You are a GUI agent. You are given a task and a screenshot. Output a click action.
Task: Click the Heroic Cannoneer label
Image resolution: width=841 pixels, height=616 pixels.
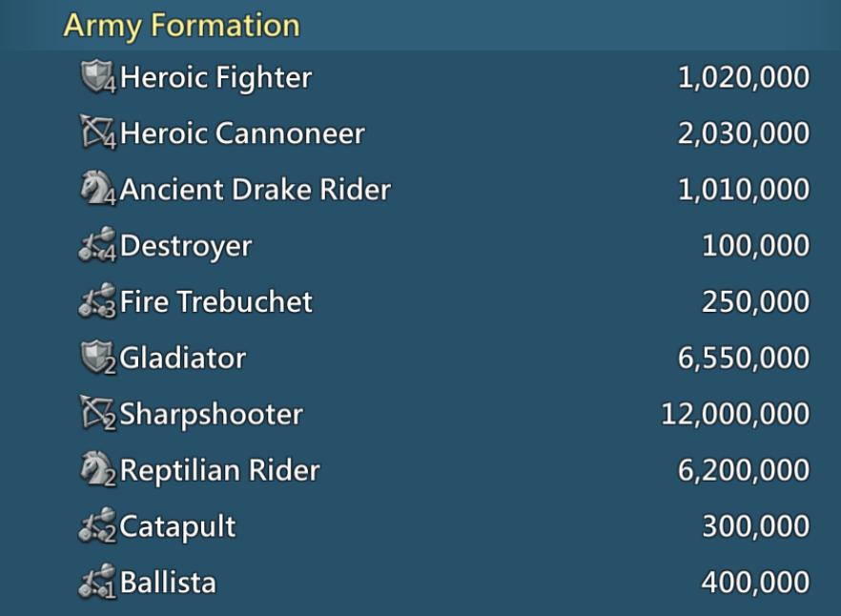pos(242,133)
